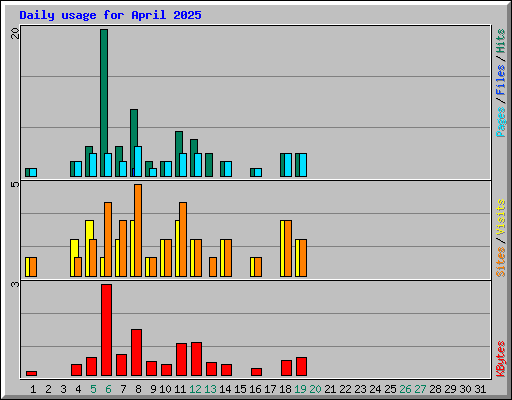The width and height of the screenshot is (512, 400).
Task: Click the tallest red KBytes bar on day 6
Action: 106,330
